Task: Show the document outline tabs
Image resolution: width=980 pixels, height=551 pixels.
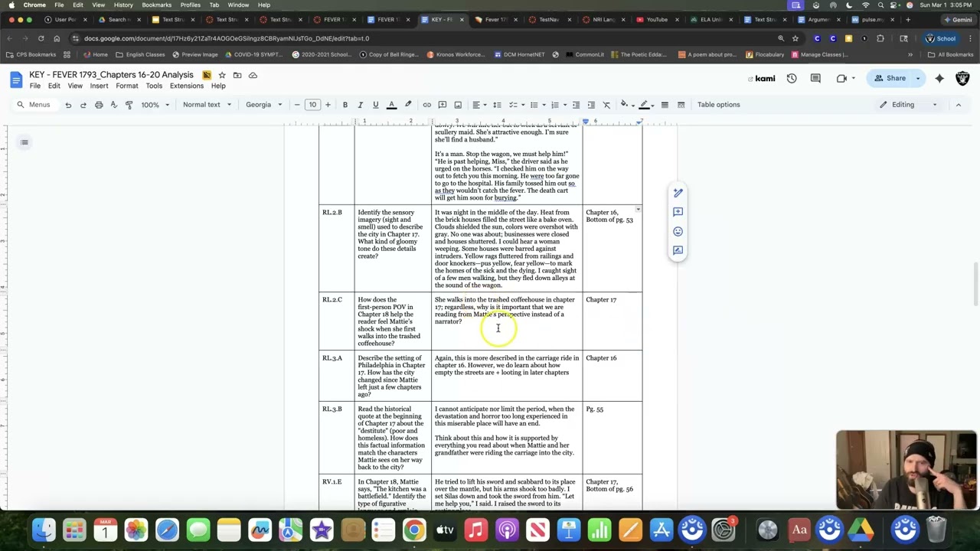Action: tap(24, 142)
